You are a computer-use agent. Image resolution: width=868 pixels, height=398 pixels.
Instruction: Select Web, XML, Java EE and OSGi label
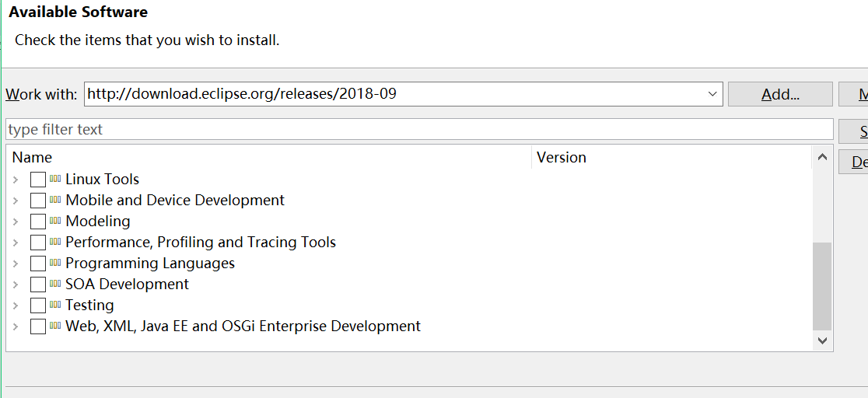[243, 326]
